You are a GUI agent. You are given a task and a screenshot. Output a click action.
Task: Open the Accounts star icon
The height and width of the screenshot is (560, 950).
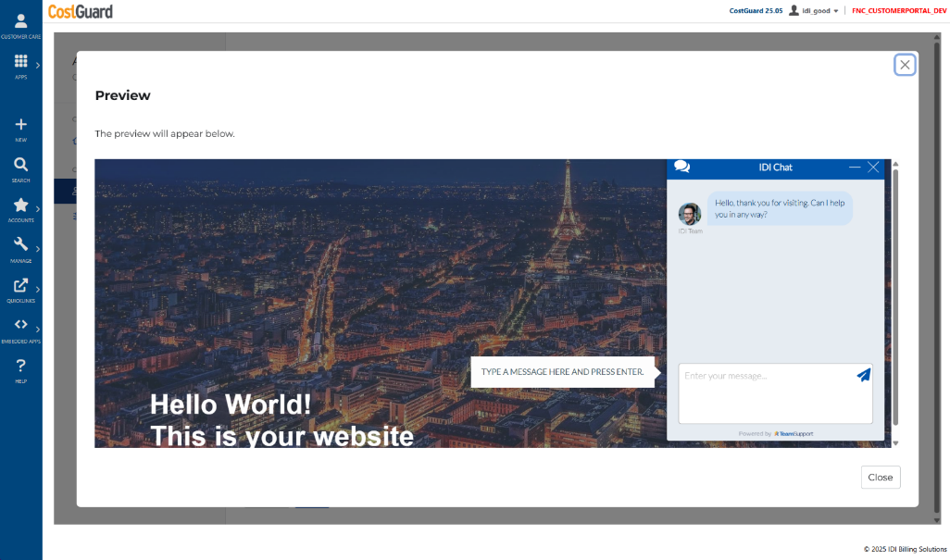[20, 206]
